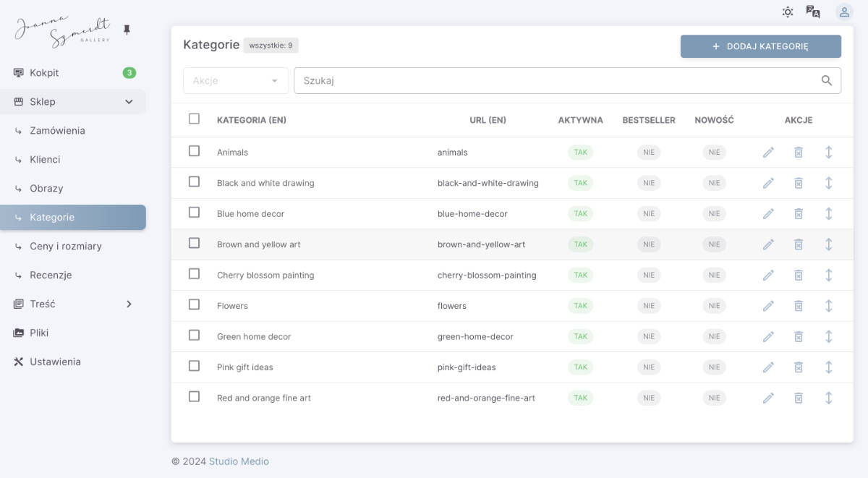
Task: Focus the Szukaj search field
Action: (557, 81)
